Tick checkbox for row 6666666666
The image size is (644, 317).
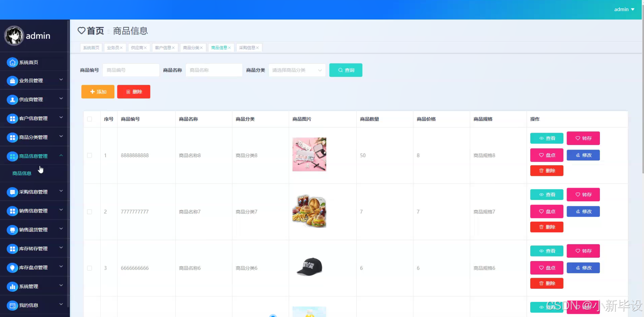[90, 268]
